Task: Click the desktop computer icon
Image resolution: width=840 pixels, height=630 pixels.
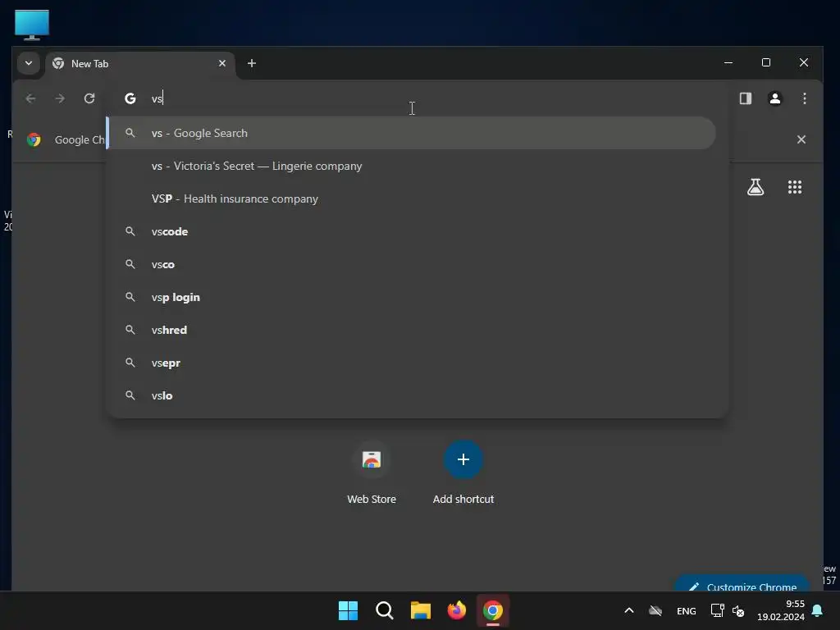Action: tap(32, 25)
